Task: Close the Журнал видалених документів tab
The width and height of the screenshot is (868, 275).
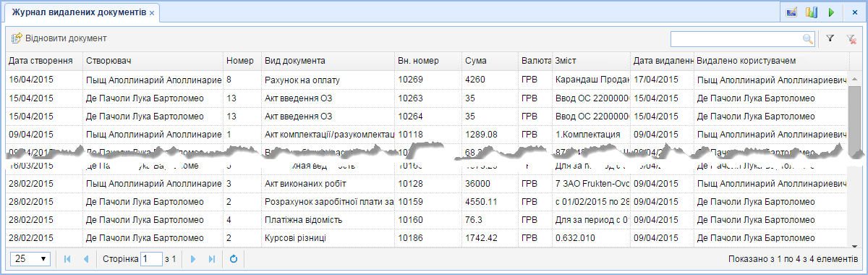Action: point(152,14)
